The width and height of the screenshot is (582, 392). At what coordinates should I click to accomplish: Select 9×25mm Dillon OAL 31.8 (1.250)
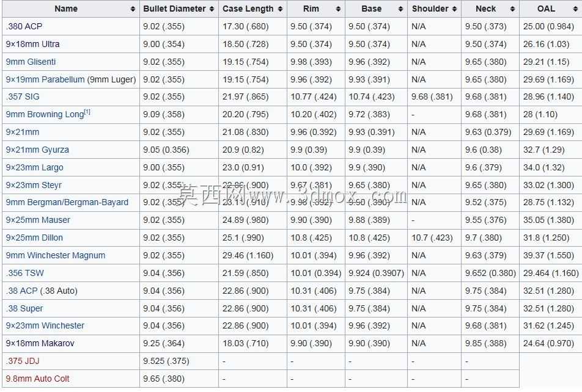[x=546, y=238]
